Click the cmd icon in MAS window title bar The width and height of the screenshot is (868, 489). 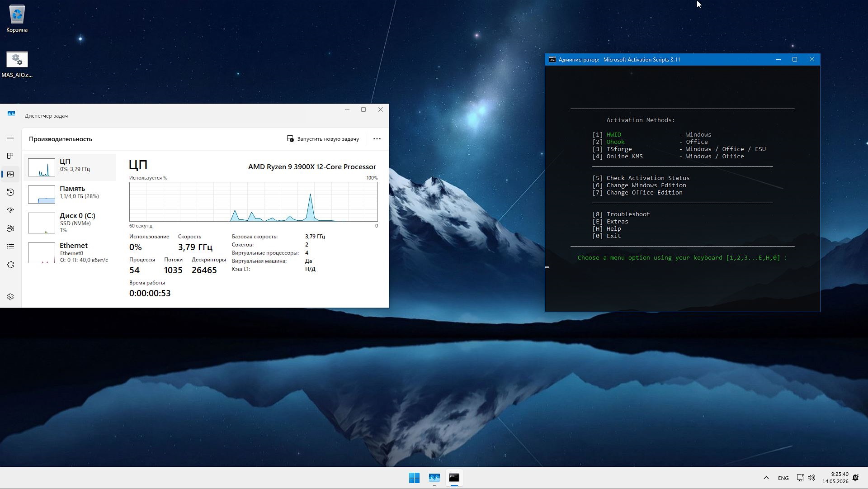[x=552, y=60]
